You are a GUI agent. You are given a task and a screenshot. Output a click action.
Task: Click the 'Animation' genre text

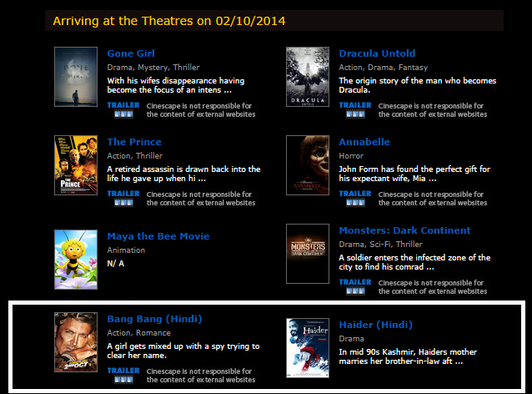[126, 250]
